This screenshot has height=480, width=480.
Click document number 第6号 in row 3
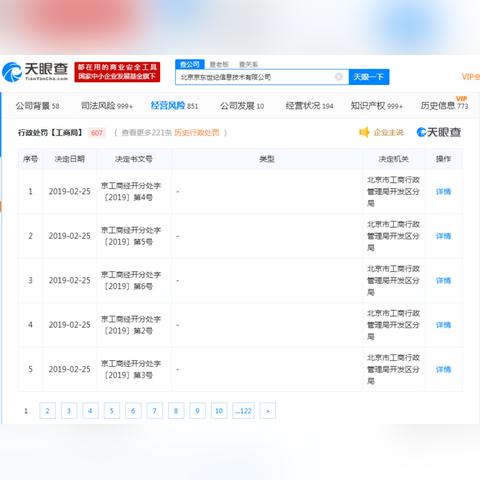[x=131, y=281]
